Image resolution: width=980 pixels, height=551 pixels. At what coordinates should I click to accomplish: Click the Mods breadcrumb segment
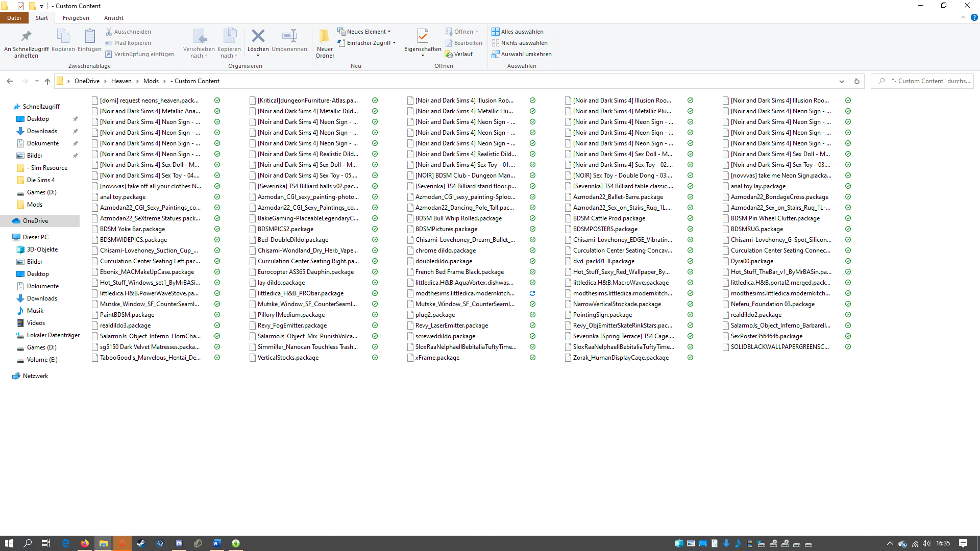click(x=151, y=81)
